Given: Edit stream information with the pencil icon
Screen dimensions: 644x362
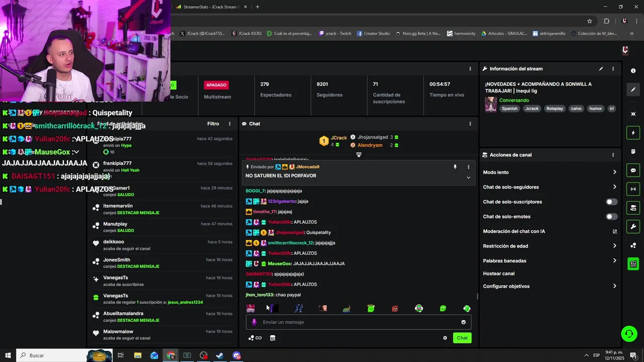Looking at the screenshot, I should (601, 69).
